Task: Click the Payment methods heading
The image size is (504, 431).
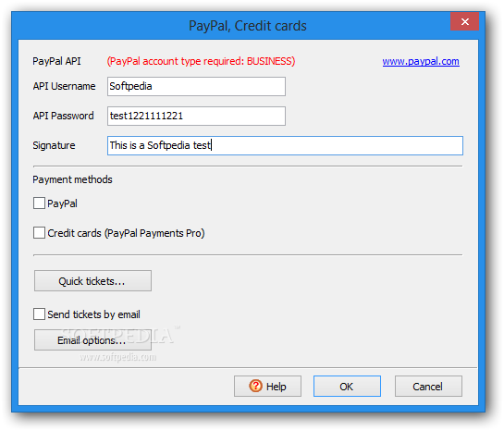Action: (73, 179)
